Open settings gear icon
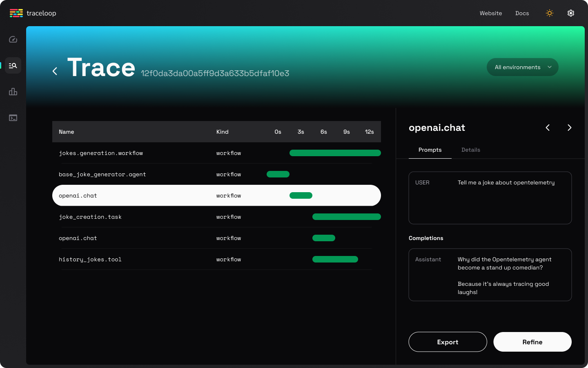This screenshot has width=588, height=368. [571, 13]
